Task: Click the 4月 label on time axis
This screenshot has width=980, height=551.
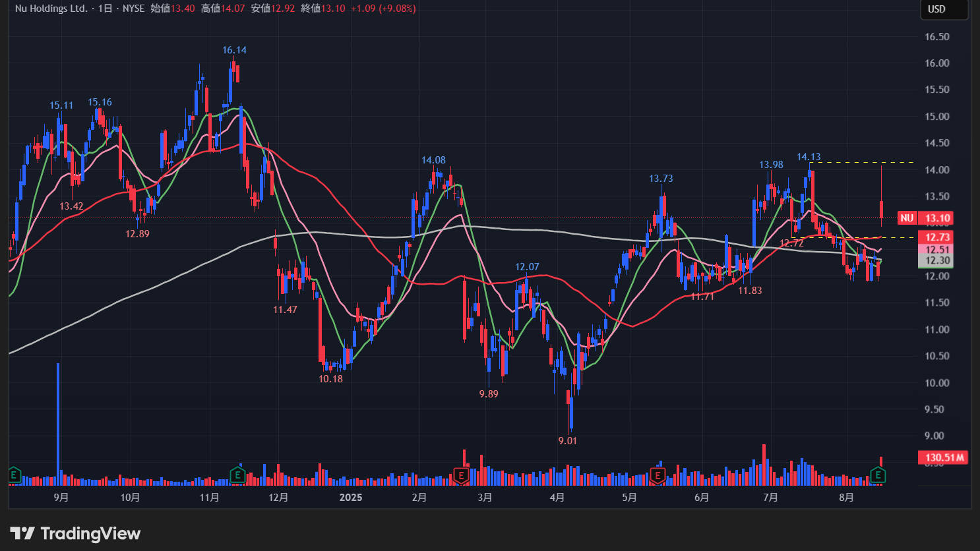Action: click(557, 498)
